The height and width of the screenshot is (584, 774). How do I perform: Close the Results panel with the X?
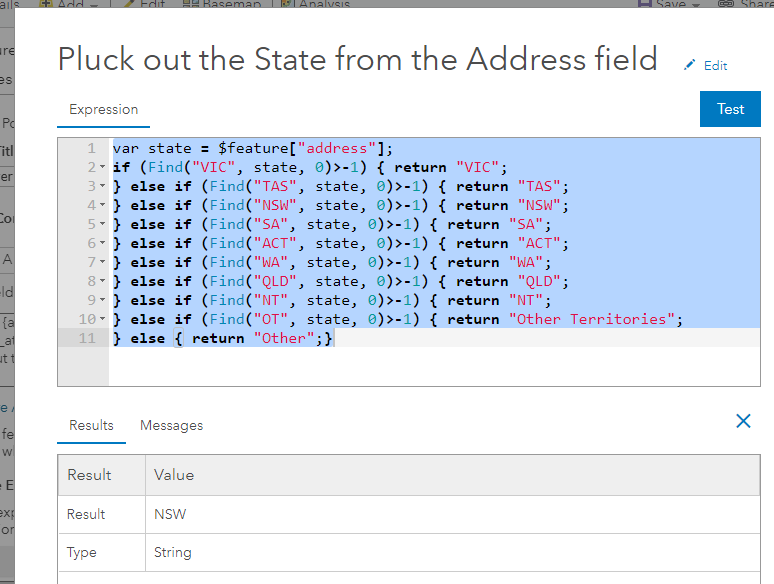point(743,421)
